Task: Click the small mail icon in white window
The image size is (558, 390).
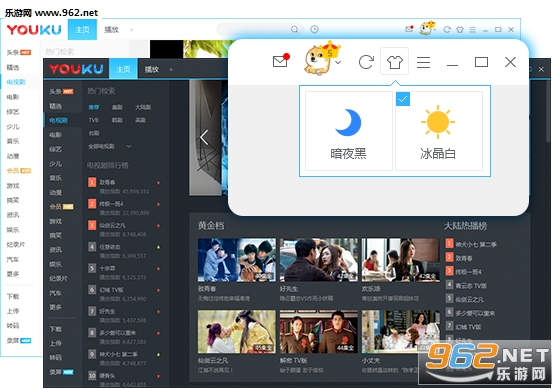Action: pos(409,29)
